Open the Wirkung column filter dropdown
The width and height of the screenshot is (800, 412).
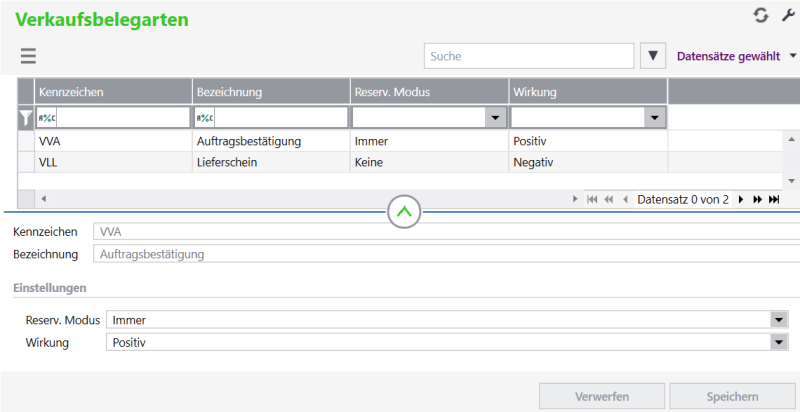click(x=654, y=118)
